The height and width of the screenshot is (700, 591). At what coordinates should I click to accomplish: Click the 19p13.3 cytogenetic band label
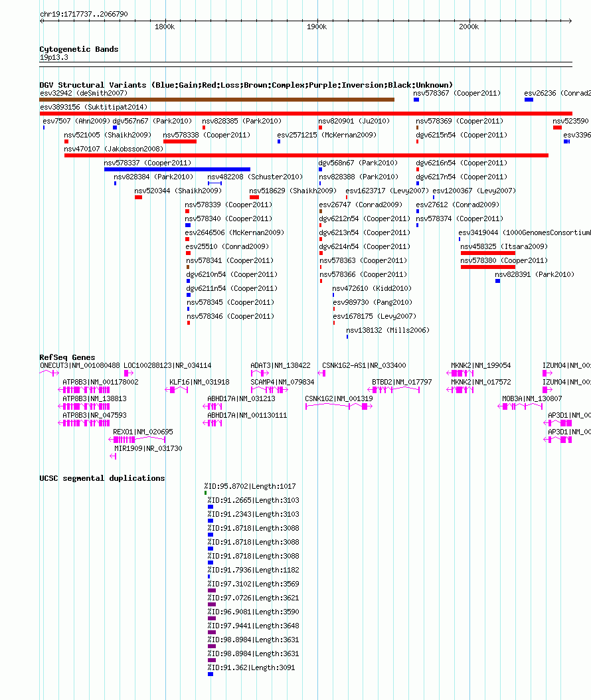54,58
